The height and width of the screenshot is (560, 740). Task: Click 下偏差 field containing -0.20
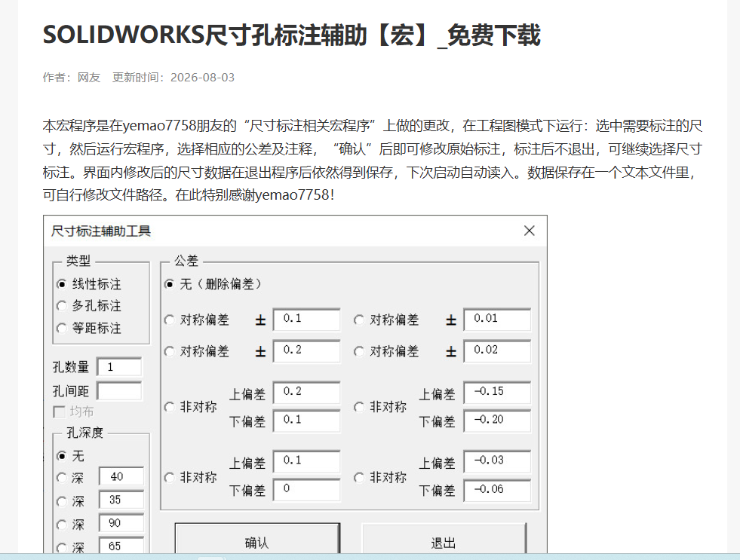pyautogui.click(x=497, y=421)
